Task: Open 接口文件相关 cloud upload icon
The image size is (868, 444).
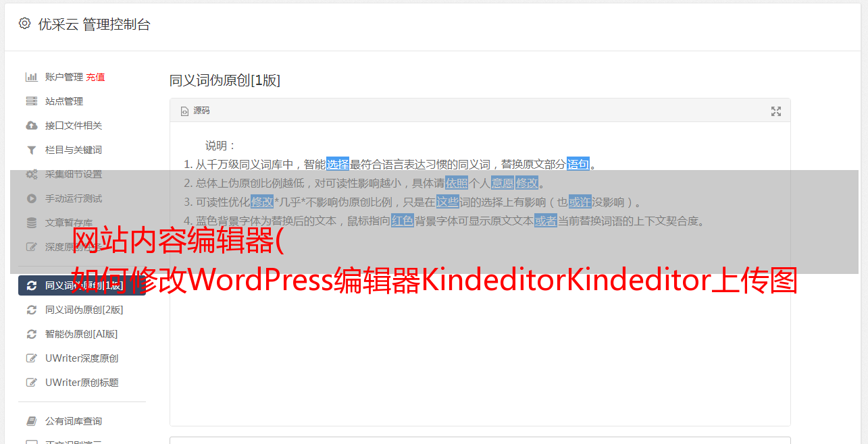Action: [31, 126]
